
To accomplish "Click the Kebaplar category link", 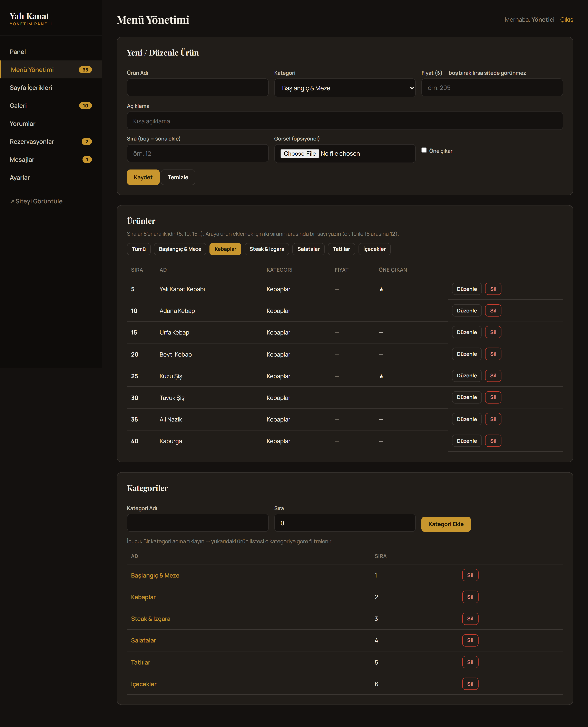I will pyautogui.click(x=143, y=597).
